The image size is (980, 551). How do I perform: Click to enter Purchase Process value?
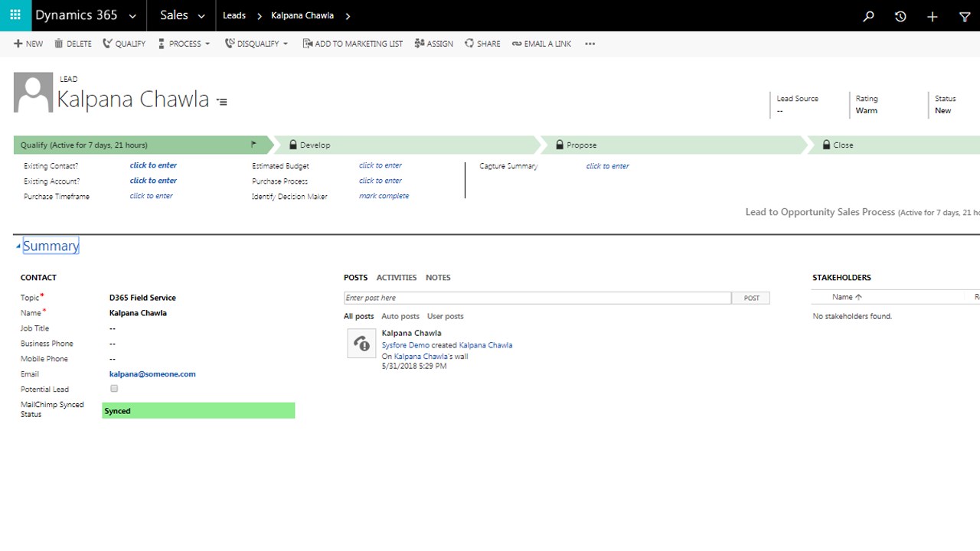click(x=381, y=181)
